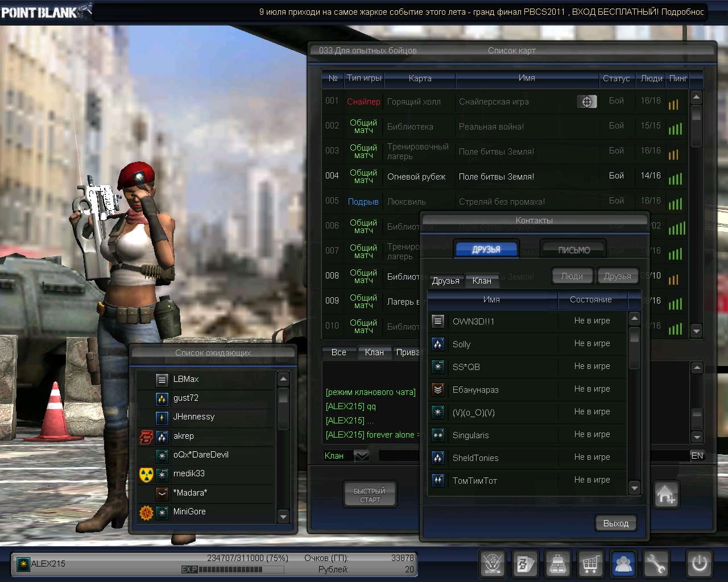Switch to ПИСЬМО tab in Контакты

tap(574, 250)
